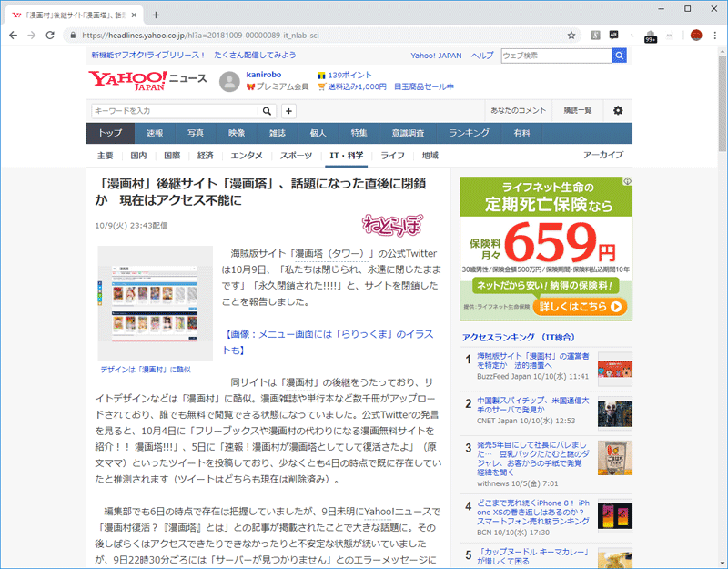Click the article screenshot thumbnail image
The width and height of the screenshot is (728, 569).
click(x=155, y=303)
